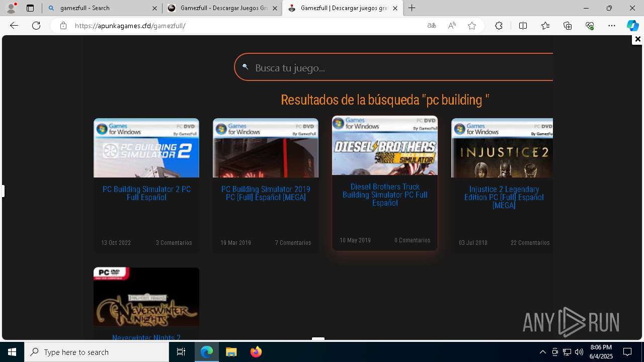
Task: Open the Extensions puzzle icon
Action: click(499, 26)
